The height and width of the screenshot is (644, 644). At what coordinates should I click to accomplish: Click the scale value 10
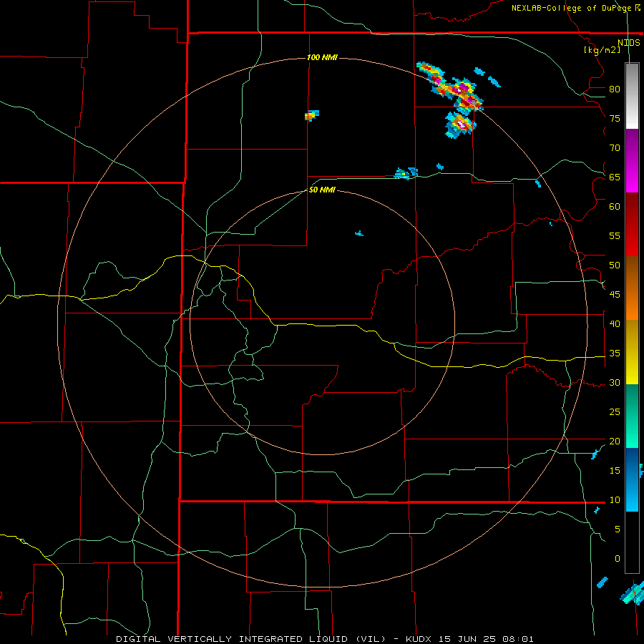pyautogui.click(x=615, y=500)
